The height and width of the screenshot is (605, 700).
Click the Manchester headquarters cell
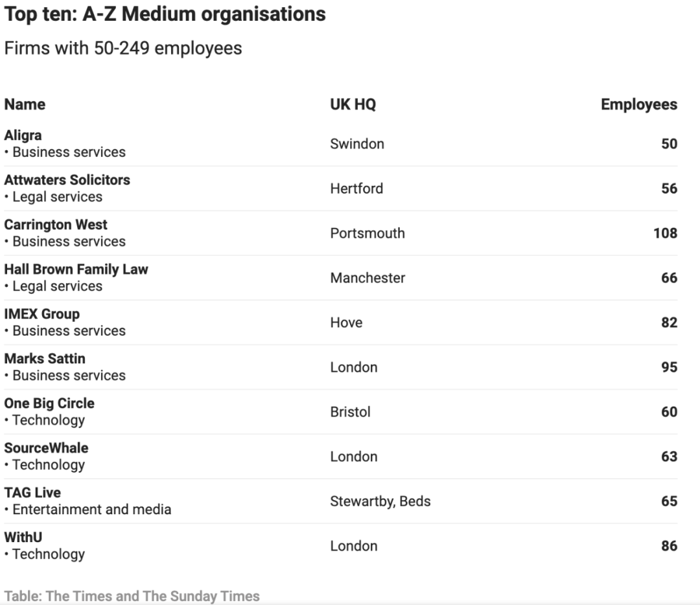(x=368, y=277)
